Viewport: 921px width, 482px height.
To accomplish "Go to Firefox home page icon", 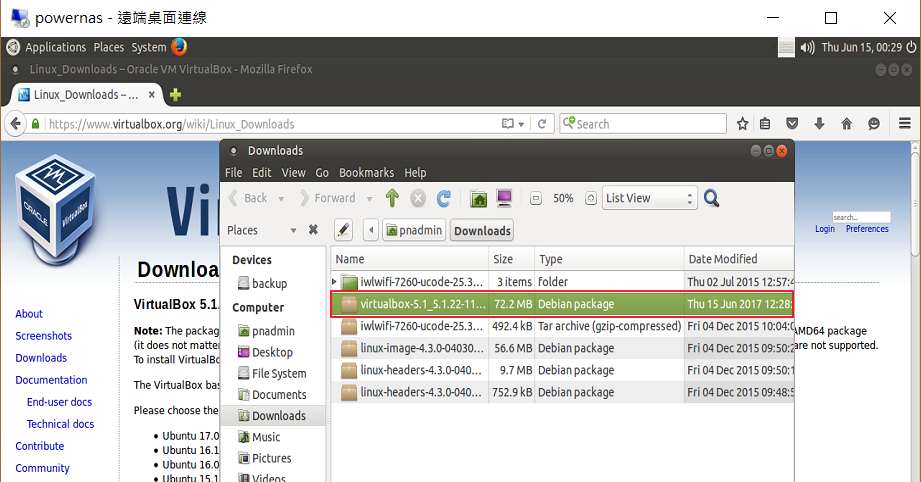I will pyautogui.click(x=846, y=124).
